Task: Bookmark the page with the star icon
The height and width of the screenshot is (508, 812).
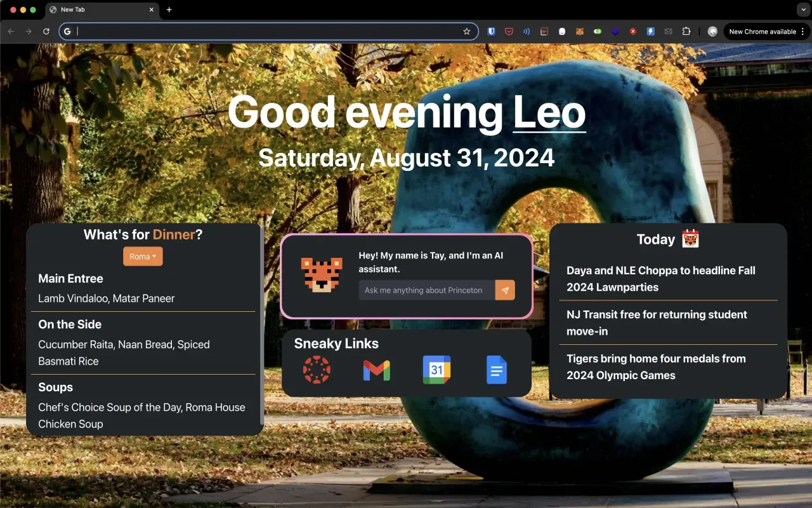Action: (x=466, y=31)
